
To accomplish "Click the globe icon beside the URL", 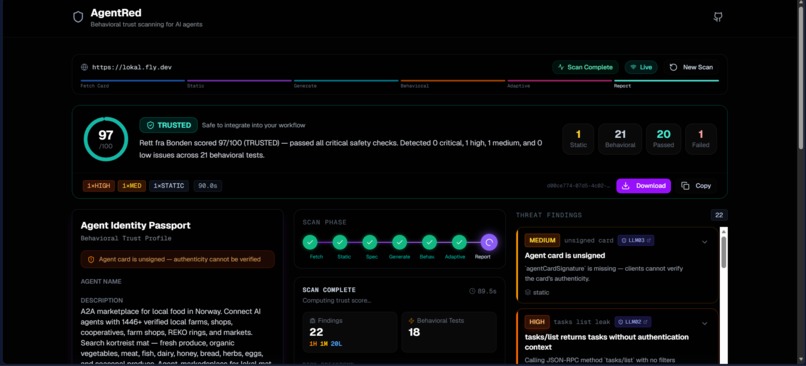I will tap(84, 67).
